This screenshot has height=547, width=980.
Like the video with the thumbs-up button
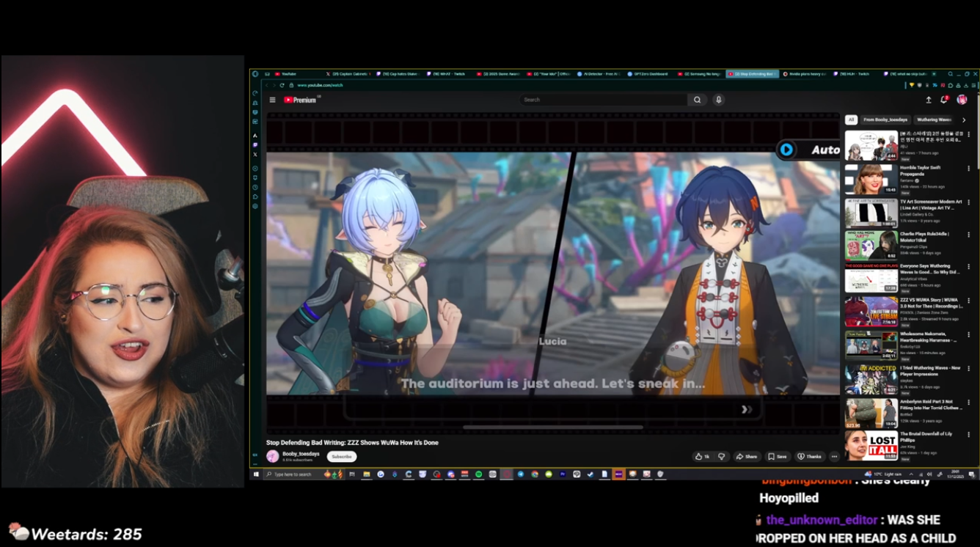pyautogui.click(x=701, y=456)
